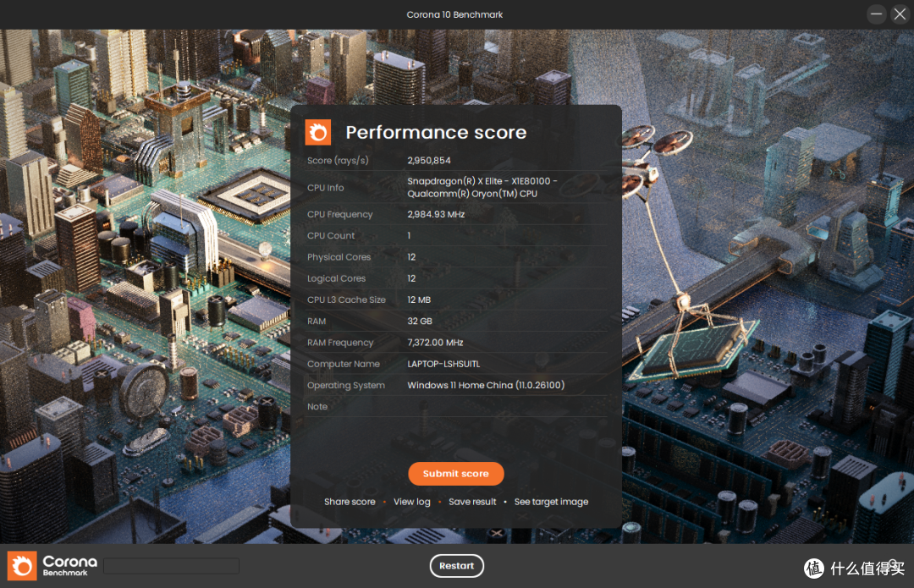Open View log
Viewport: 914px width, 588px height.
click(411, 502)
